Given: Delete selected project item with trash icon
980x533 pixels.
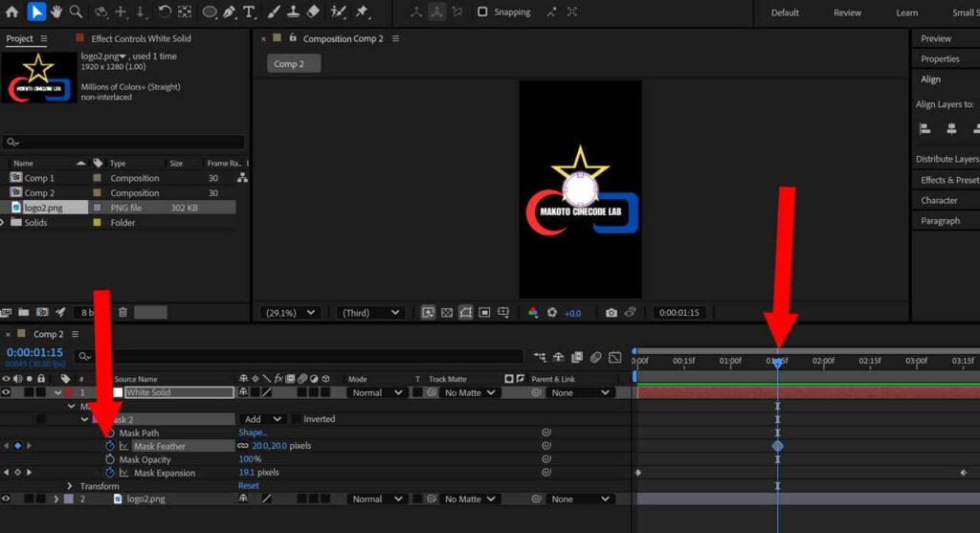Looking at the screenshot, I should pos(122,312).
